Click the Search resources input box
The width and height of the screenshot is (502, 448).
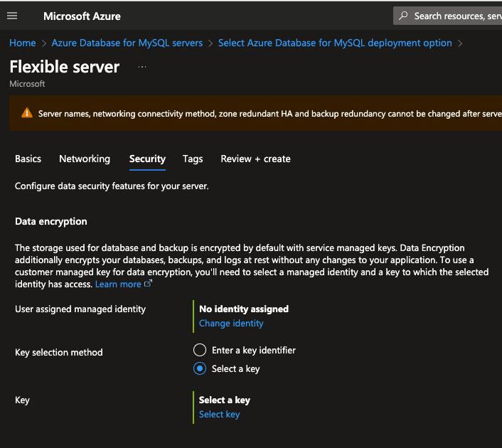pos(456,16)
